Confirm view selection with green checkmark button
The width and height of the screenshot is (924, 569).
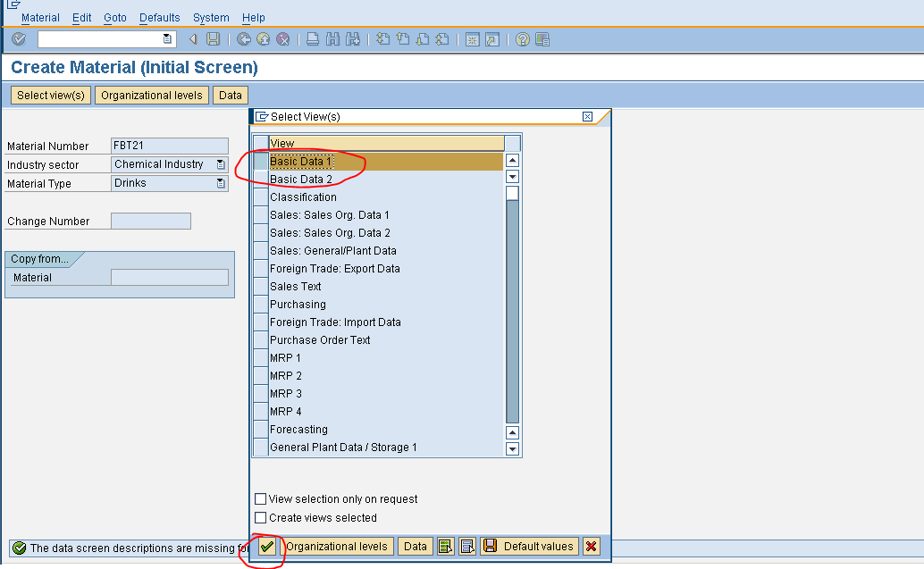pyautogui.click(x=267, y=546)
